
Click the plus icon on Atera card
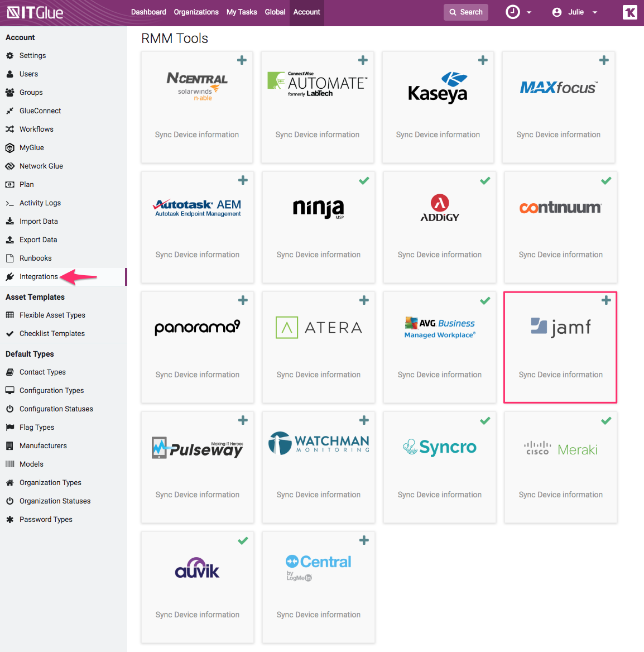click(364, 300)
